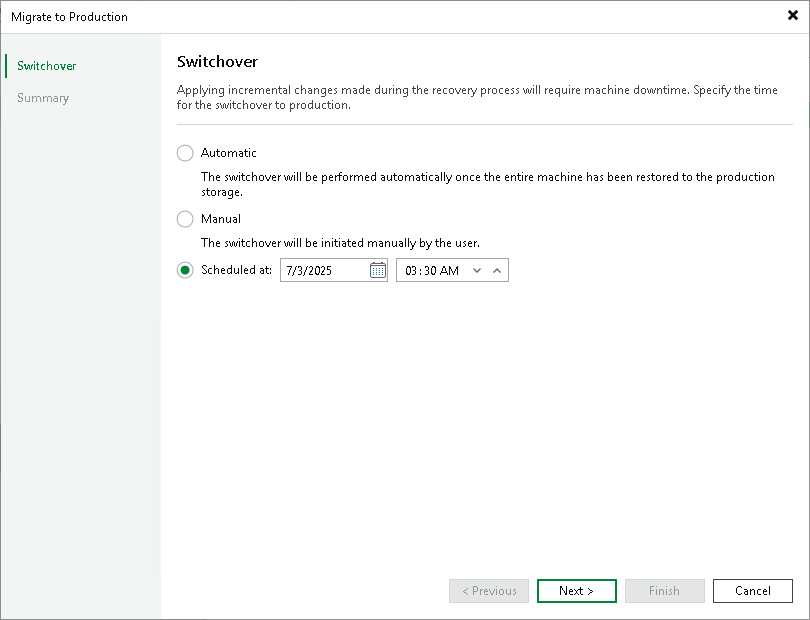Click the Cancel button
810x620 pixels.
pyautogui.click(x=753, y=591)
